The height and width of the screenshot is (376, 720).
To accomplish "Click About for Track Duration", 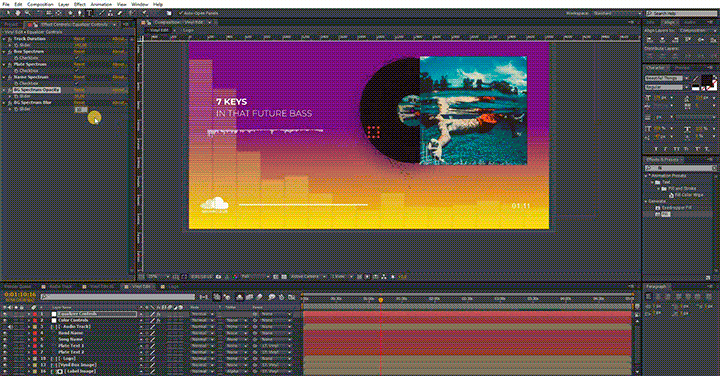I will [119, 39].
